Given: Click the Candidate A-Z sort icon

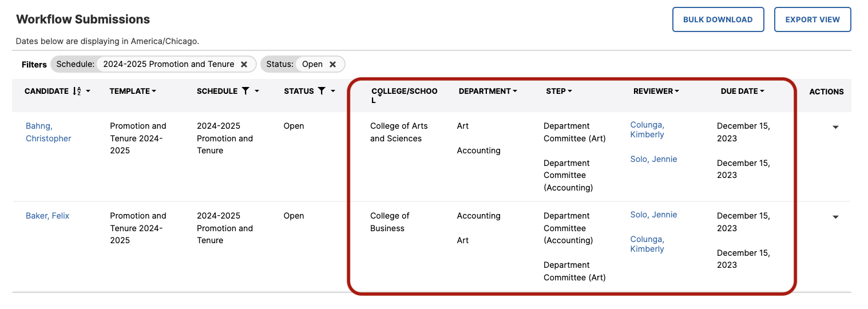Looking at the screenshot, I should click(x=77, y=92).
